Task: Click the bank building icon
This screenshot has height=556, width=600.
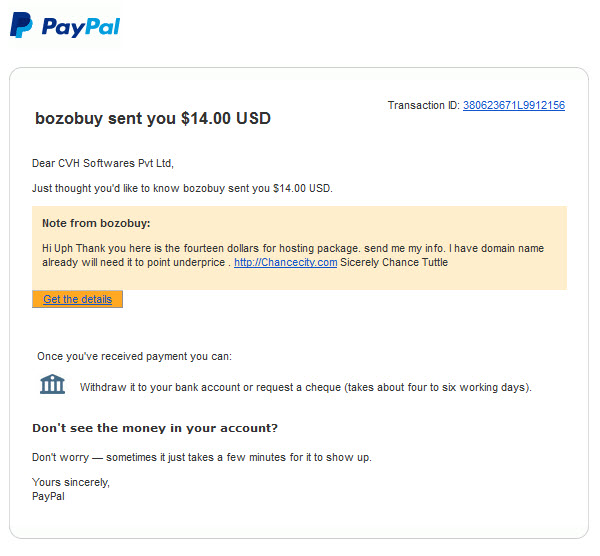Action: click(x=52, y=384)
